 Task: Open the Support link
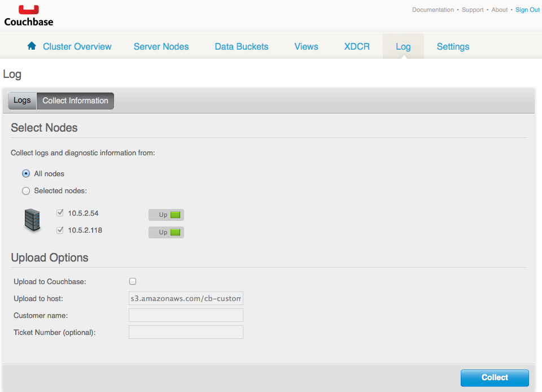point(473,10)
